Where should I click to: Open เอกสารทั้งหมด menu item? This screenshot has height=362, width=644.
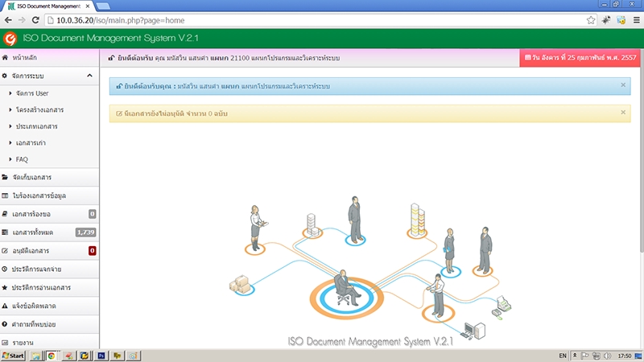(x=49, y=232)
